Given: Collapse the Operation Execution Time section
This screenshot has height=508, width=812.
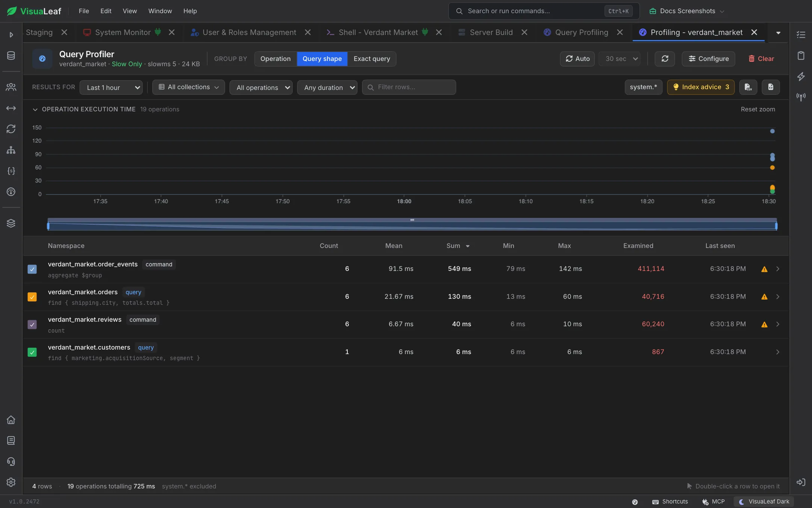Looking at the screenshot, I should coord(35,110).
